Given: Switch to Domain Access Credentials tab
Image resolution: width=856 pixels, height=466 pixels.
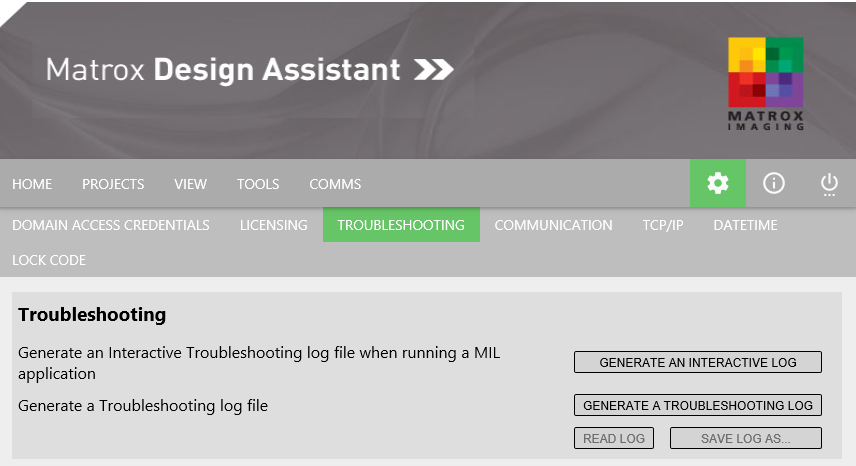Looking at the screenshot, I should [x=111, y=225].
